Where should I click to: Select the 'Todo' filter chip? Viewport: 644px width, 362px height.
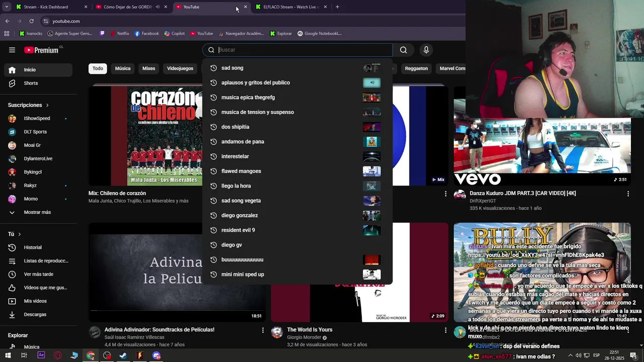tap(98, 68)
